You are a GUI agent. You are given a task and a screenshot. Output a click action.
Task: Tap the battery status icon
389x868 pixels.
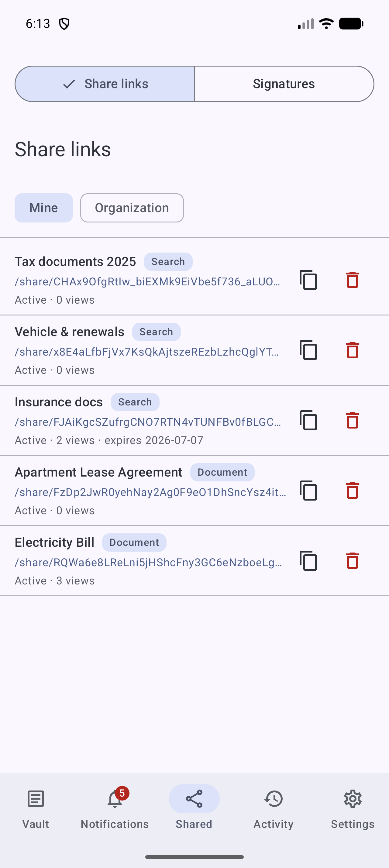351,24
